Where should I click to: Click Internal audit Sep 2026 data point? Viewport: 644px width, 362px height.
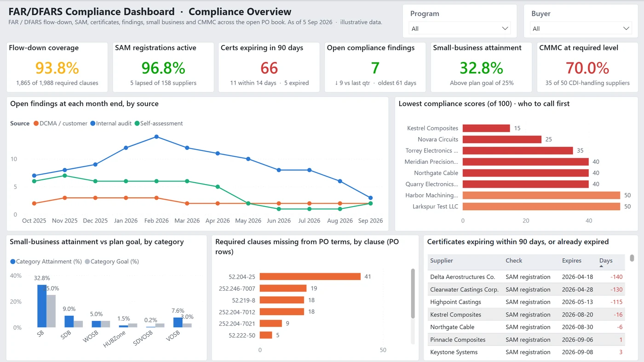click(x=371, y=198)
